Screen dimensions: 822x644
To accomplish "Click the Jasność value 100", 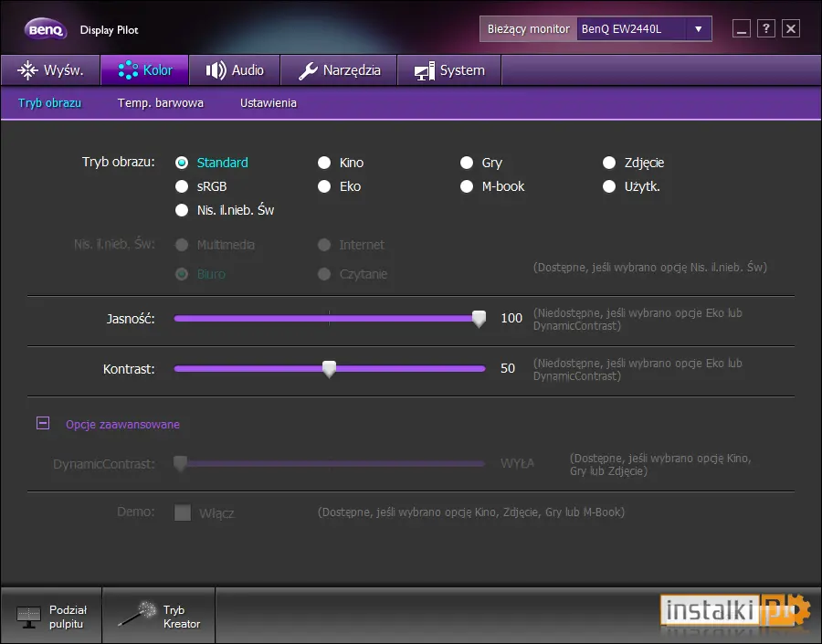I will 511,318.
